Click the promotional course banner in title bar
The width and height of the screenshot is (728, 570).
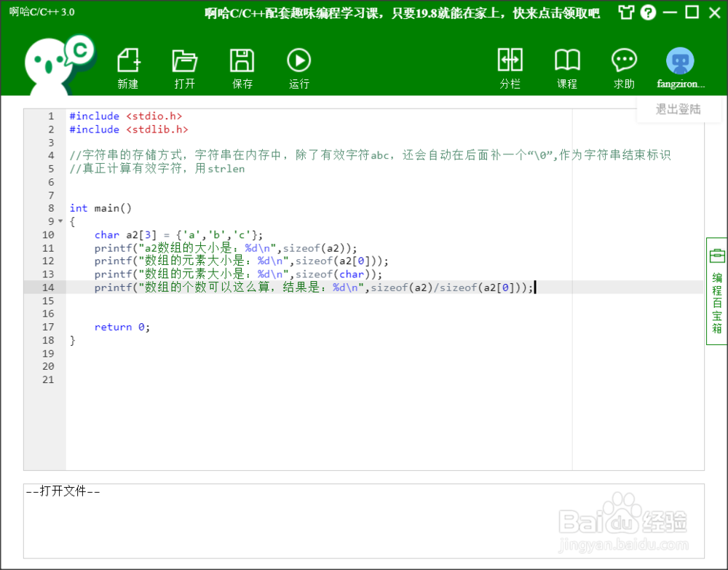402,13
